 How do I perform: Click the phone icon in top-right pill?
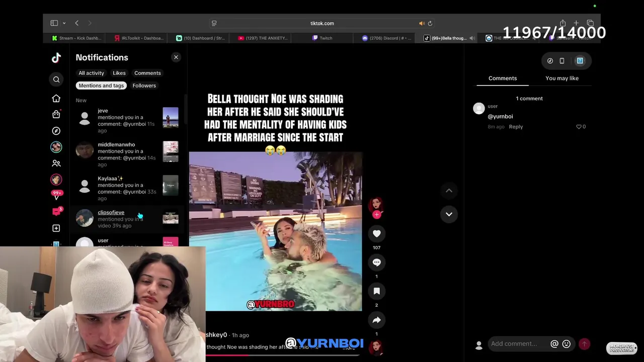coord(562,61)
